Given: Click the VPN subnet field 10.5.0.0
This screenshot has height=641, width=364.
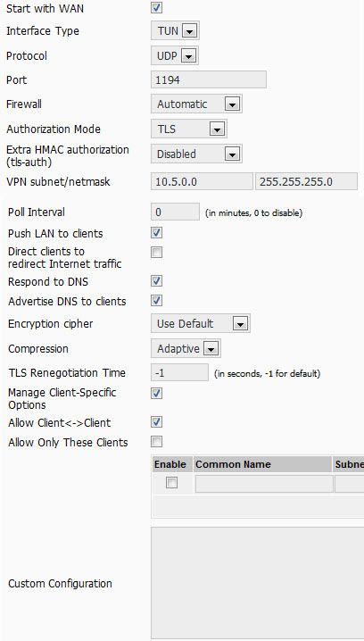Looking at the screenshot, I should coord(202,181).
